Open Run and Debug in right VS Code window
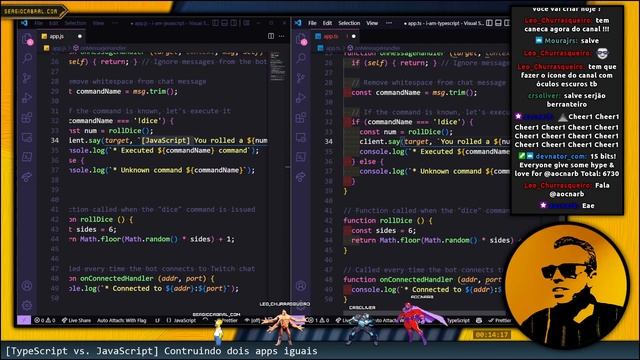640x360 pixels. [x=301, y=98]
